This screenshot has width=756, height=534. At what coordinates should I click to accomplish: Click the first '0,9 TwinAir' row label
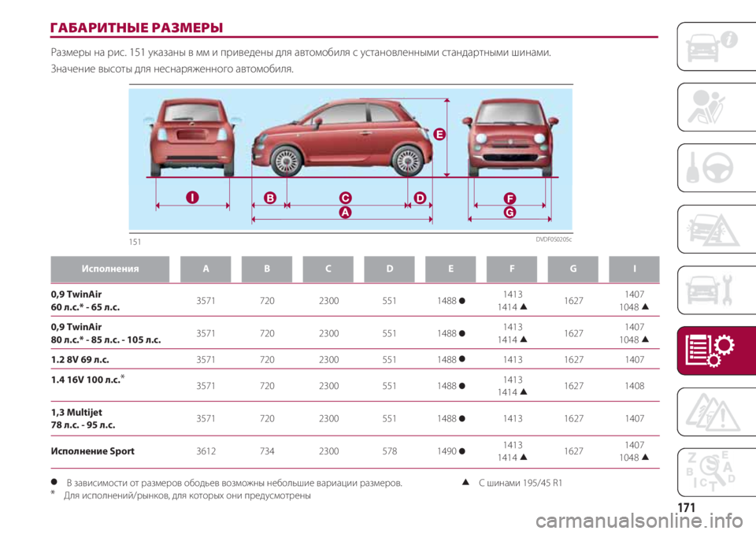[76, 295]
